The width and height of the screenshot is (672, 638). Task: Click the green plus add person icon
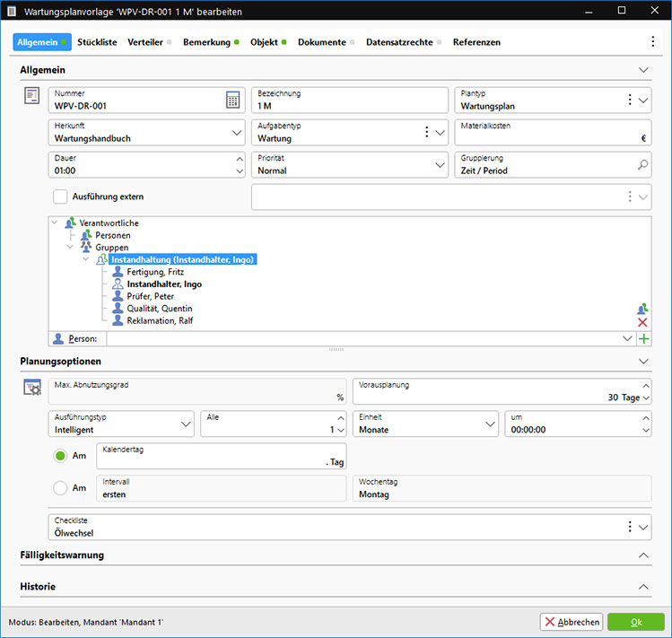[x=643, y=338]
